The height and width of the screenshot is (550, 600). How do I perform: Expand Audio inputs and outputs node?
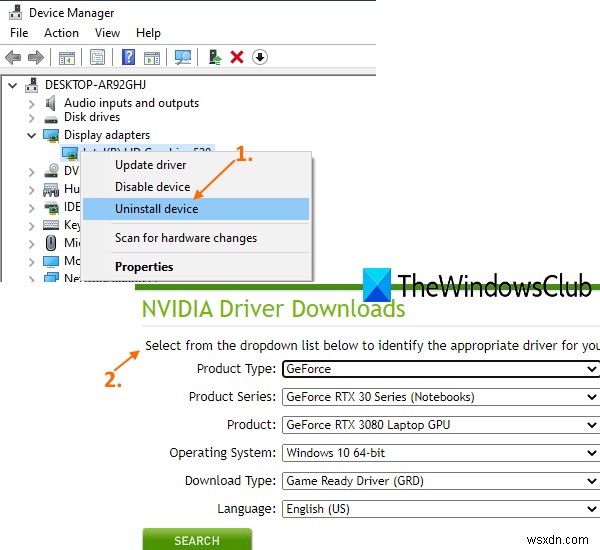click(32, 103)
